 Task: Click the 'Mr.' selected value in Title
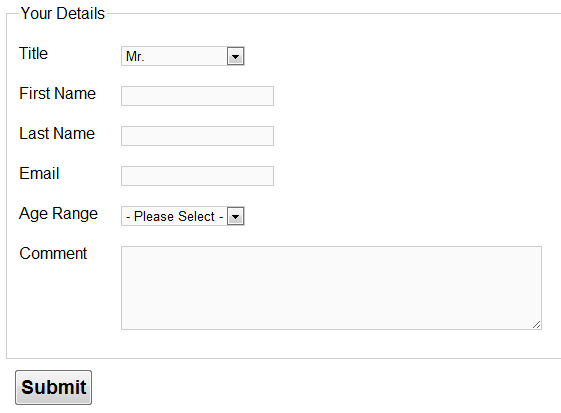pos(135,57)
